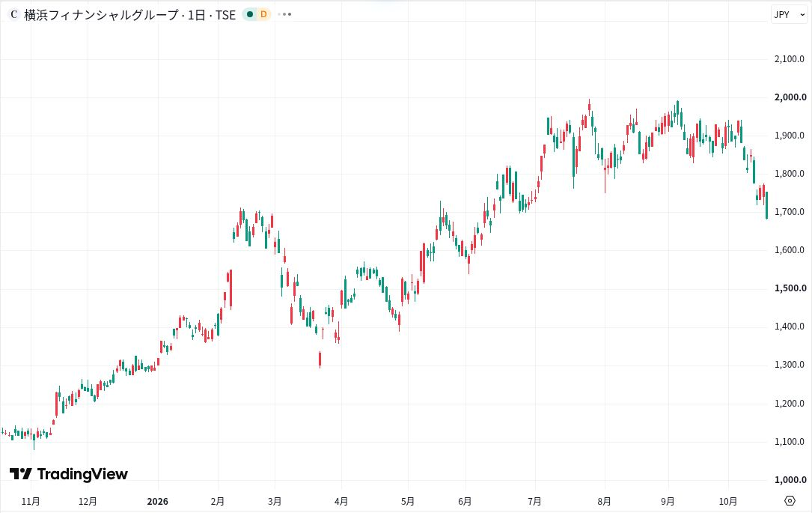This screenshot has height=513, width=812.
Task: Click the 1,700.0 price axis label
Action: [790, 212]
